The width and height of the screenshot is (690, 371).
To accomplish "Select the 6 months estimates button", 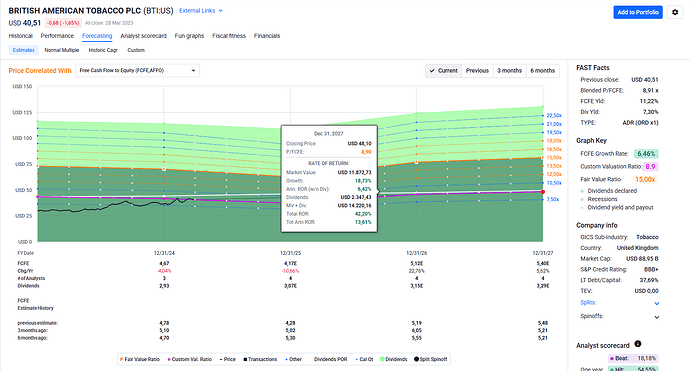I will (x=543, y=70).
